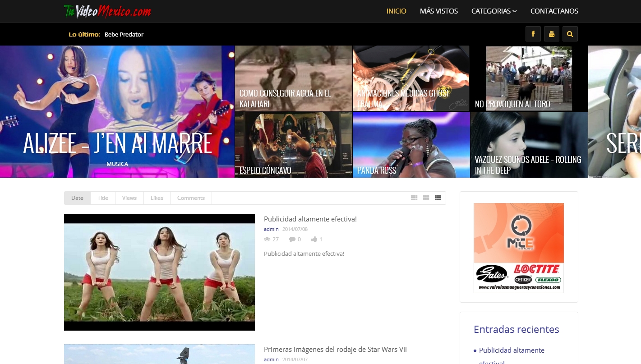Click the search magnifier icon

(570, 34)
